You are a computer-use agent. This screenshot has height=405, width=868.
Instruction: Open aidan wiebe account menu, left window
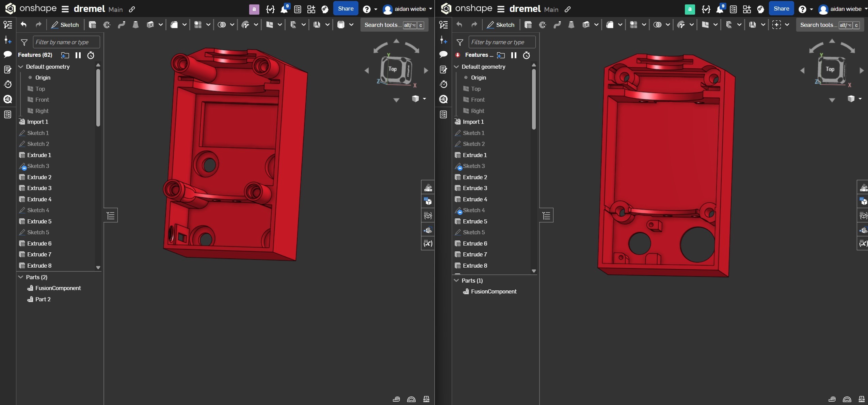pyautogui.click(x=407, y=9)
